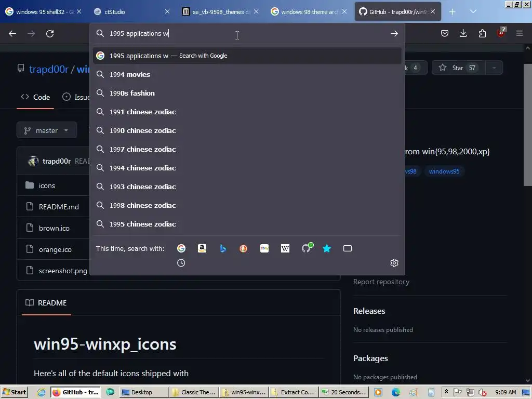This screenshot has width=532, height=399.
Task: Switch to Extract Co... taskbar window
Action: tap(294, 392)
